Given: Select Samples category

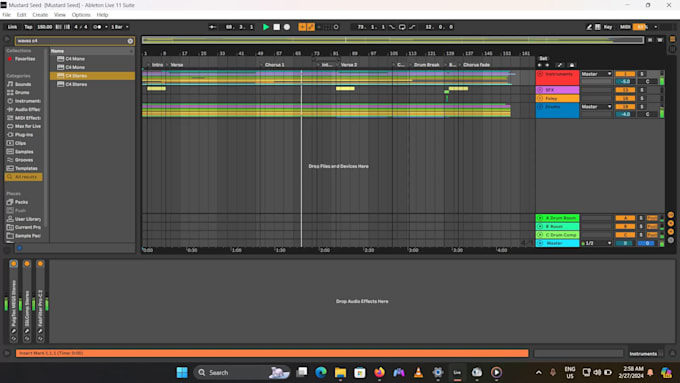Looking at the screenshot, I should point(24,151).
